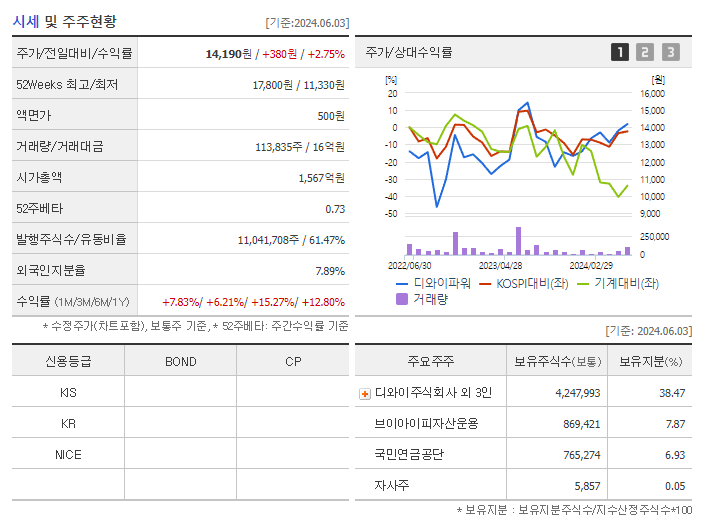This screenshot has height=525, width=702.
Task: Click the 주가/상대수익률 chart title
Action: point(409,52)
